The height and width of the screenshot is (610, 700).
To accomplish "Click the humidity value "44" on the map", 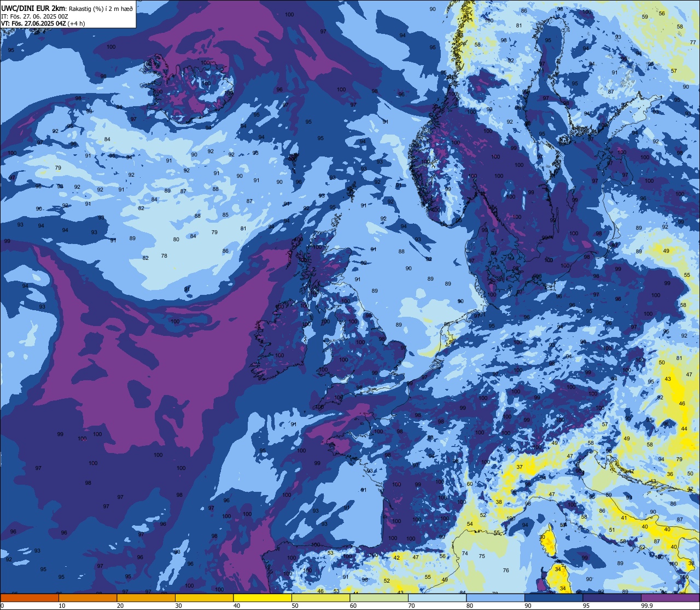I will pos(684,429).
